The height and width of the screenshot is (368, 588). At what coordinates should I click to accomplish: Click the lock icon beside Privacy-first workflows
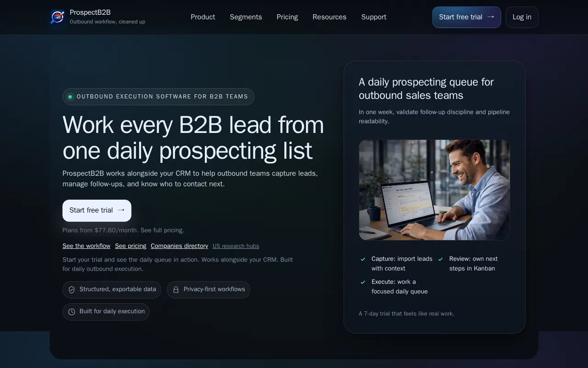pos(176,290)
